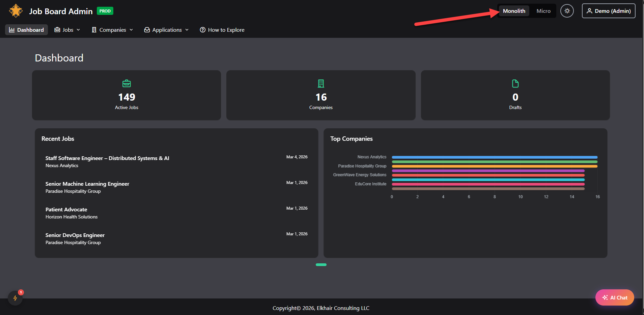Click the question mark help icon
The image size is (644, 315).
coord(203,30)
